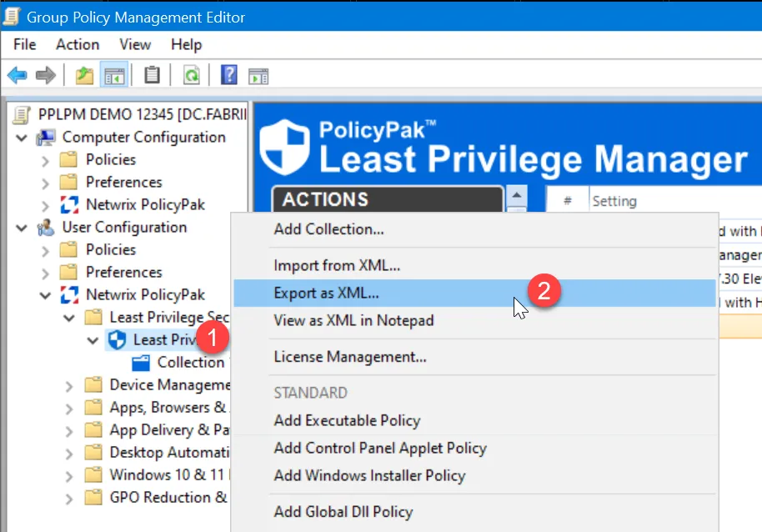This screenshot has height=532, width=762.
Task: Click the Setting column header
Action: point(614,201)
